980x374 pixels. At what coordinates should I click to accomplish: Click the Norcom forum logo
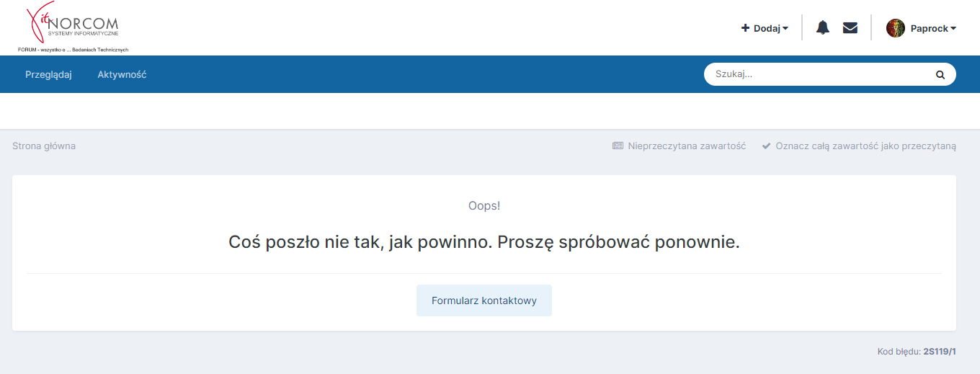[73, 27]
